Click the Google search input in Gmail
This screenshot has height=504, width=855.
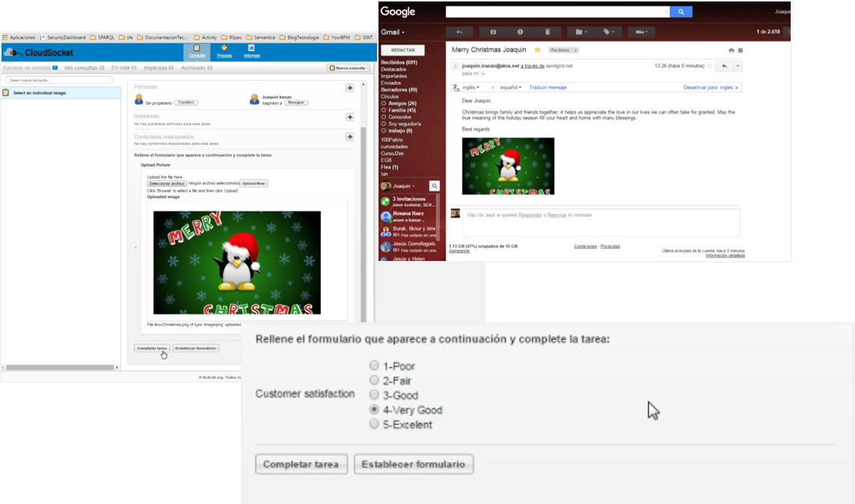coord(557,11)
